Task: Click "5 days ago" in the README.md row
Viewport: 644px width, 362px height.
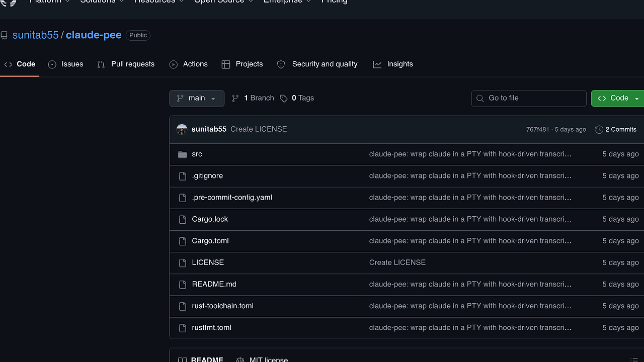Action: [620, 284]
